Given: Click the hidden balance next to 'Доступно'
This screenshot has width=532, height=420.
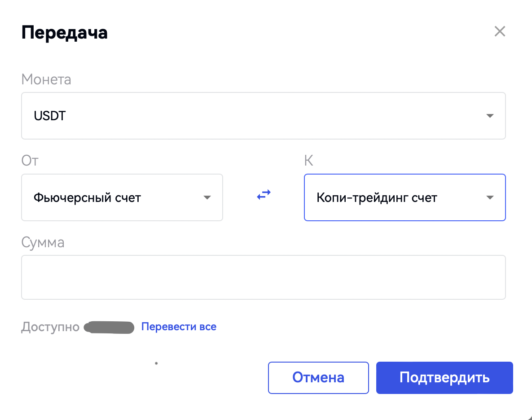Looking at the screenshot, I should click(108, 327).
